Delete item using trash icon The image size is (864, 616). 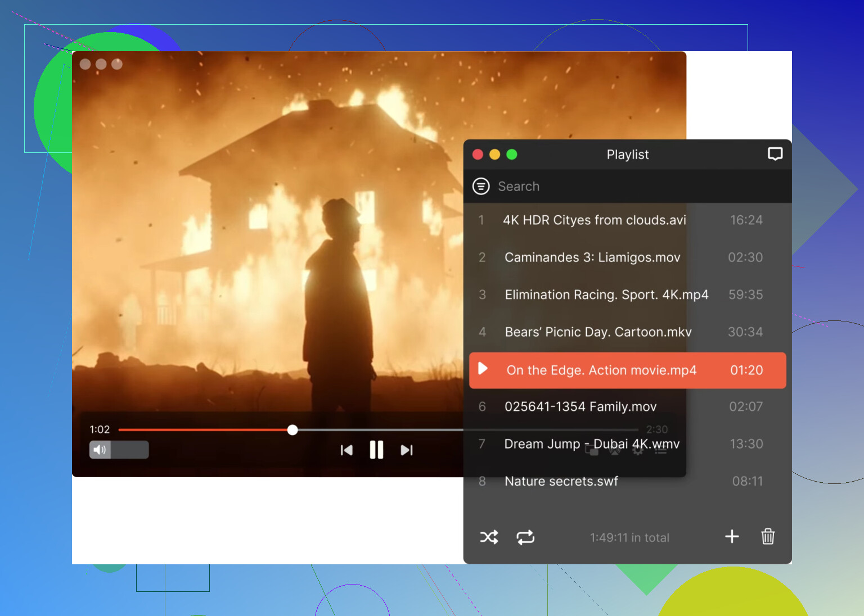click(768, 537)
